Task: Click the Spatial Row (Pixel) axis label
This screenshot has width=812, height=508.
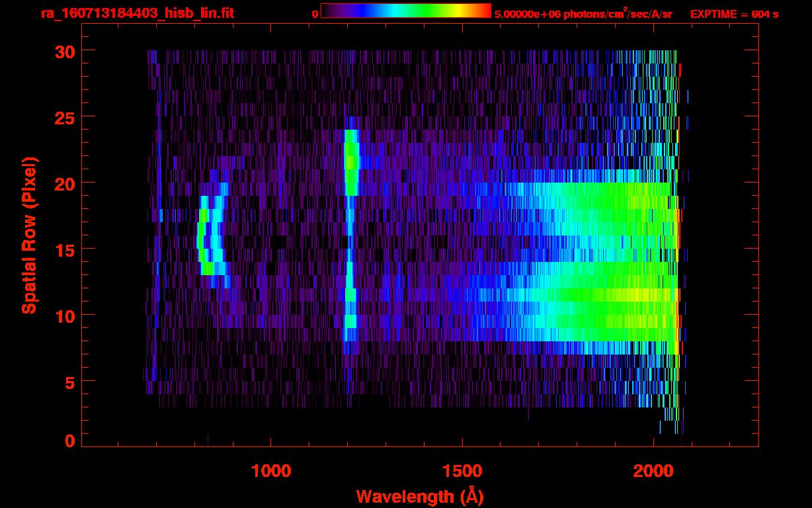Action: click(29, 235)
